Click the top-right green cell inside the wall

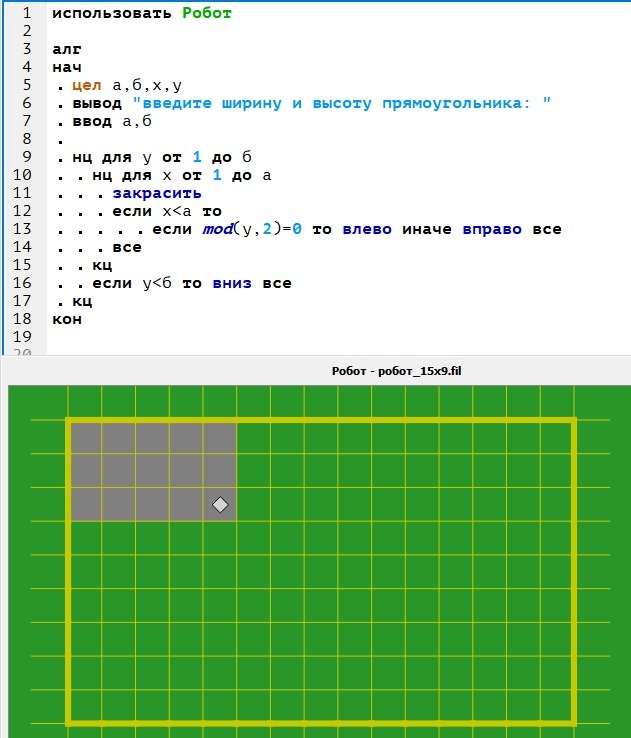558,437
